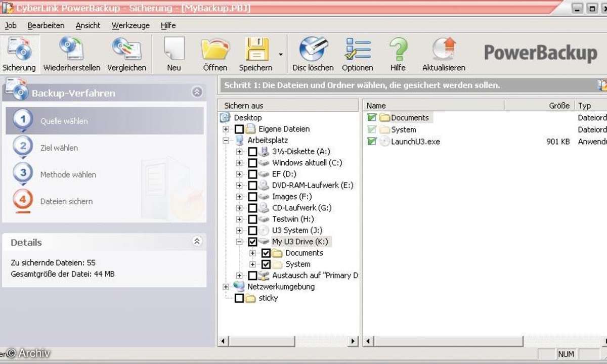Open the Job menu
Viewport: 607px width, 364px height.
(11, 25)
